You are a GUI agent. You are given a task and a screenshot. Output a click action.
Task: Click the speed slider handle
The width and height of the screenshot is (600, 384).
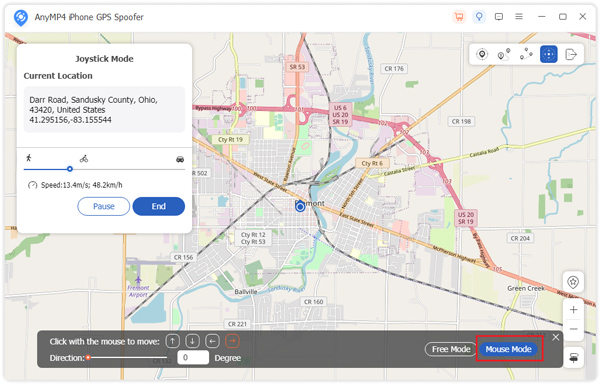(70, 169)
